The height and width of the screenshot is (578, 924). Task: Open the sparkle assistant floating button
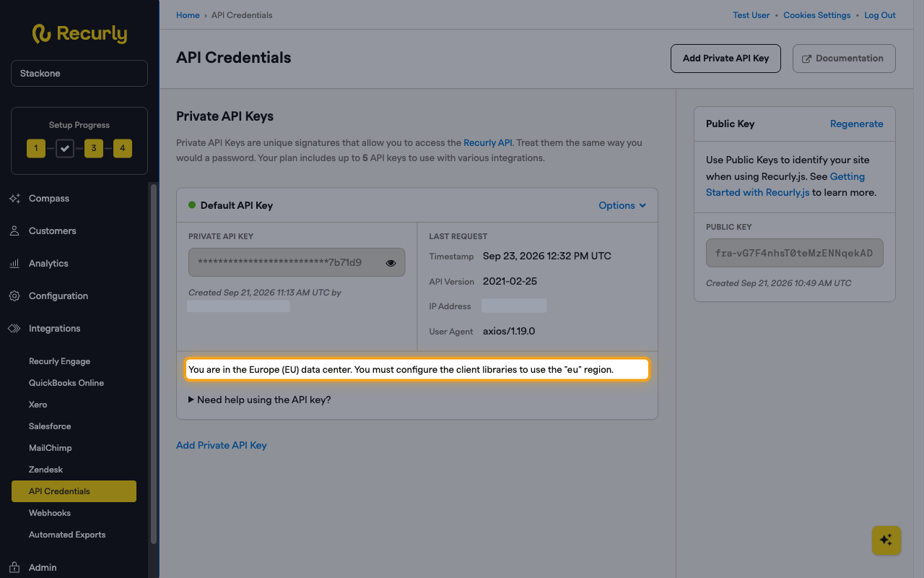coord(886,540)
